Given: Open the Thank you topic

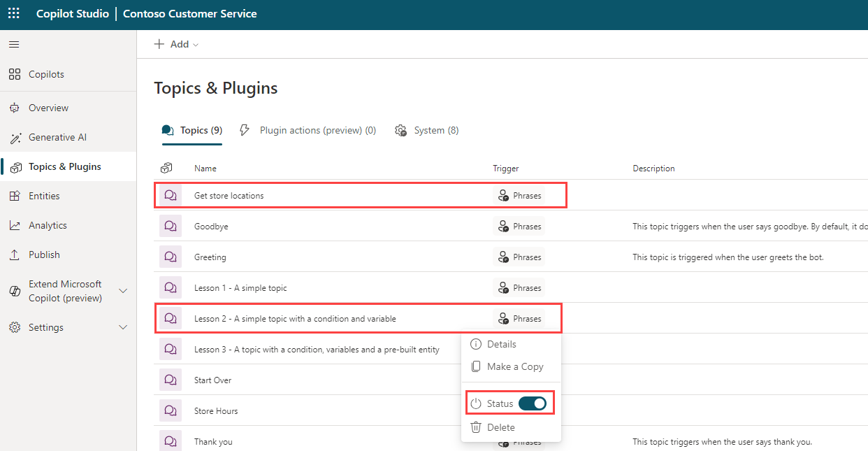Looking at the screenshot, I should point(213,442).
